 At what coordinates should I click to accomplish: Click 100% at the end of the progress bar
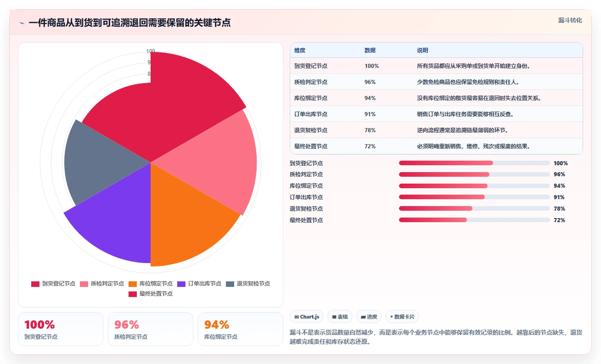pos(561,163)
